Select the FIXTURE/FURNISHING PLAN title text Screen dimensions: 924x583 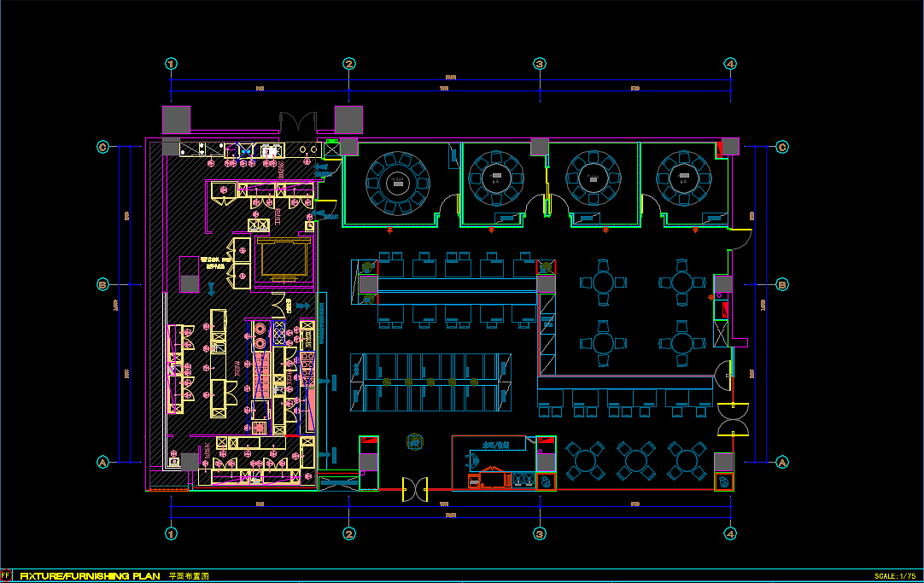pyautogui.click(x=91, y=576)
